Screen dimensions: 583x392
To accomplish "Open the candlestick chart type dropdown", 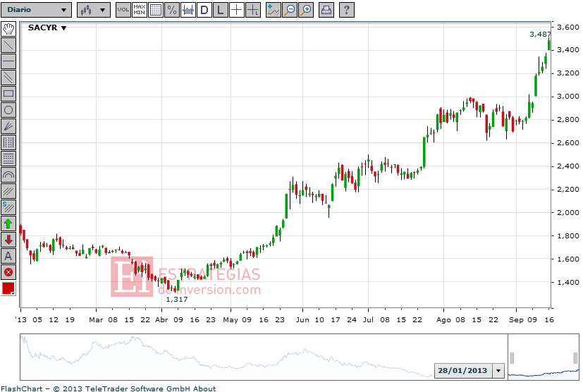I will pos(94,10).
